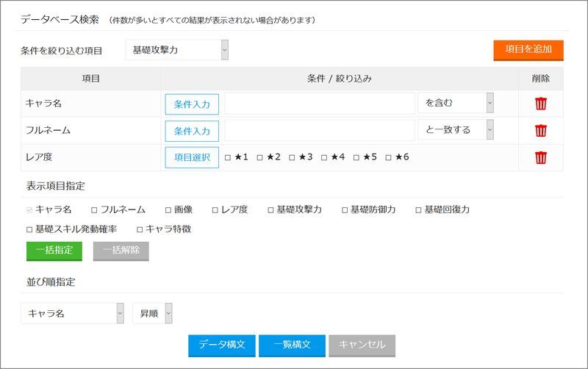The width and height of the screenshot is (588, 369).
Task: Expand the を含む match type dropdown
Action: [x=455, y=104]
